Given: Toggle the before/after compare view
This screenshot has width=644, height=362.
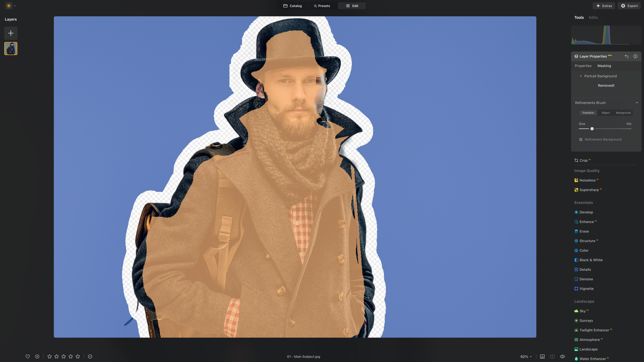Looking at the screenshot, I should [552, 356].
